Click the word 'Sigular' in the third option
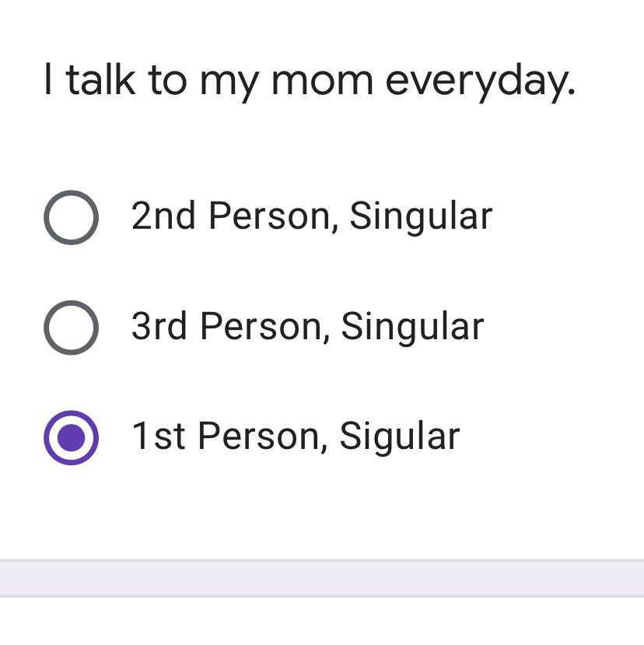The height and width of the screenshot is (645, 644). (x=399, y=436)
